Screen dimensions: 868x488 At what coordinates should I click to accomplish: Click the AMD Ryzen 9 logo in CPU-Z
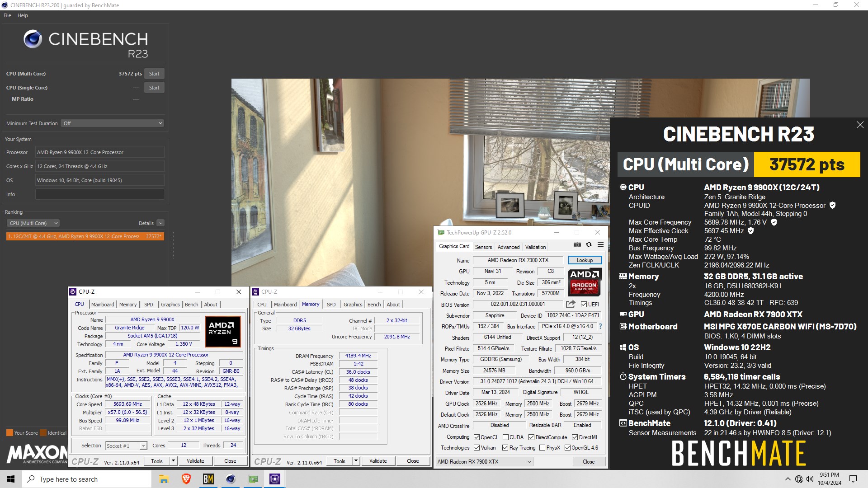(x=223, y=332)
